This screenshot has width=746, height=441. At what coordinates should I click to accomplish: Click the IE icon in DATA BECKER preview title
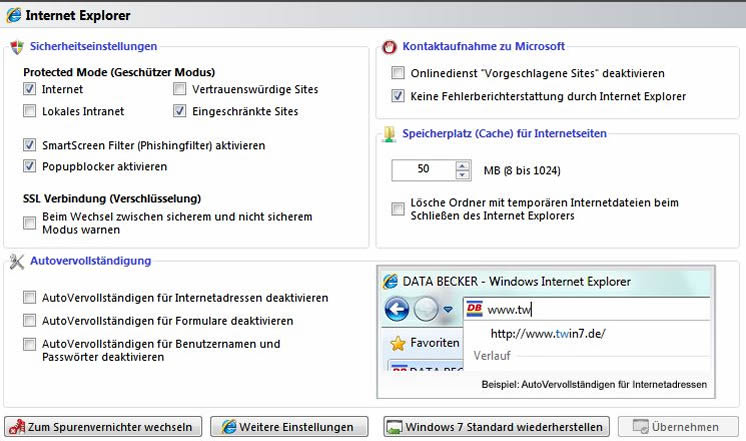click(x=390, y=282)
